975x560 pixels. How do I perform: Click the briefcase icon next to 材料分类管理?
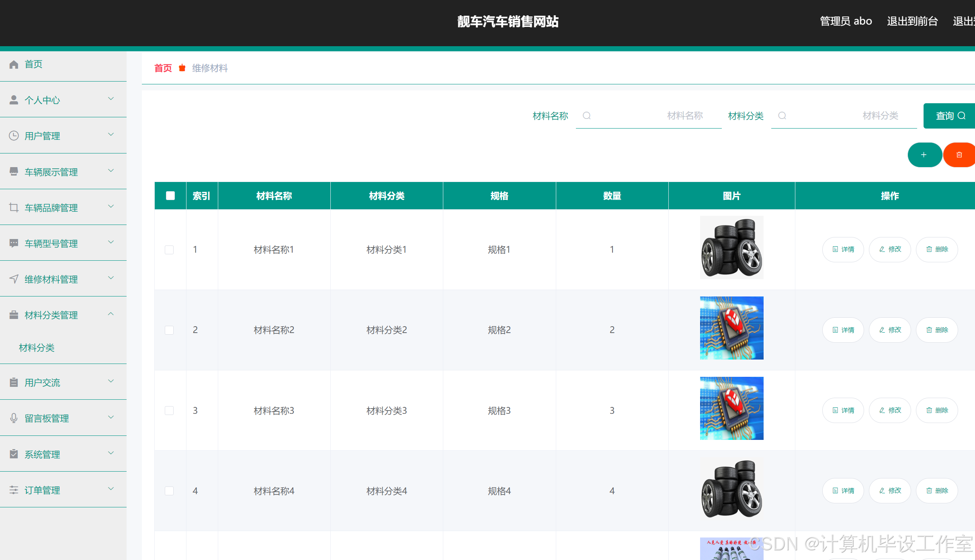(x=14, y=315)
